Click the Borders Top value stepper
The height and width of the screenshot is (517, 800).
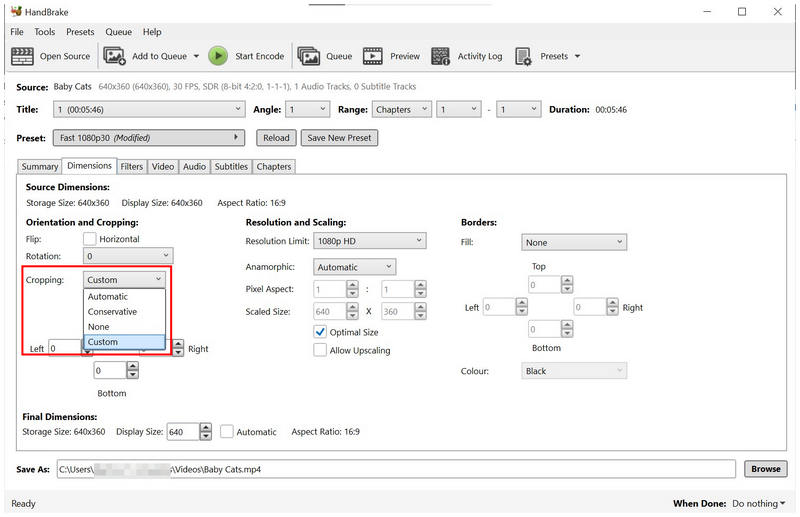click(x=567, y=285)
